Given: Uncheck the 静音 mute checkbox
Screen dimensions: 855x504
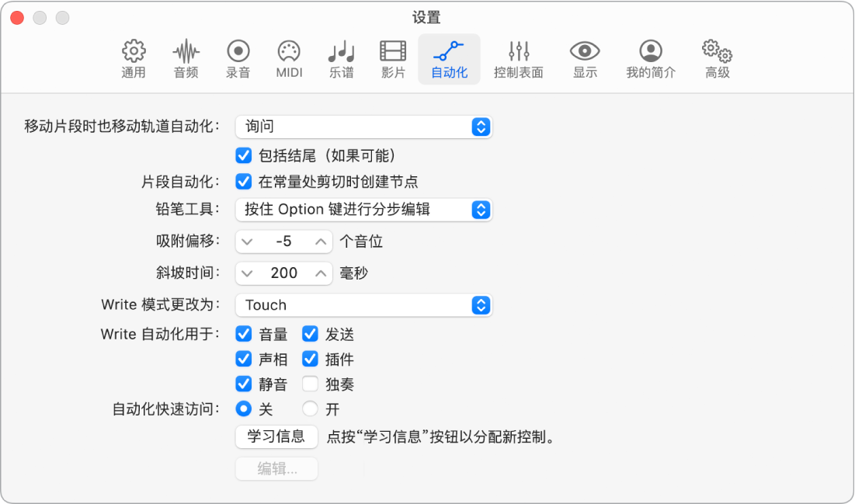Looking at the screenshot, I should tap(243, 384).
